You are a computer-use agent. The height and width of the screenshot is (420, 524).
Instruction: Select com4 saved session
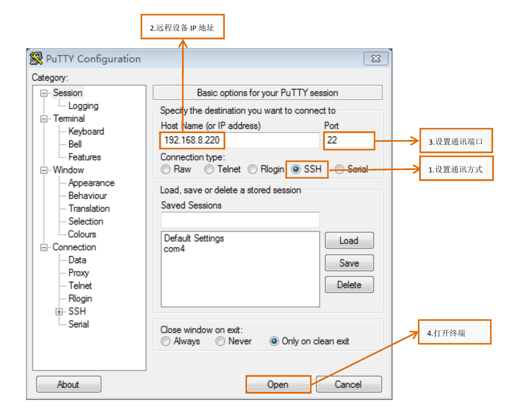click(x=174, y=249)
